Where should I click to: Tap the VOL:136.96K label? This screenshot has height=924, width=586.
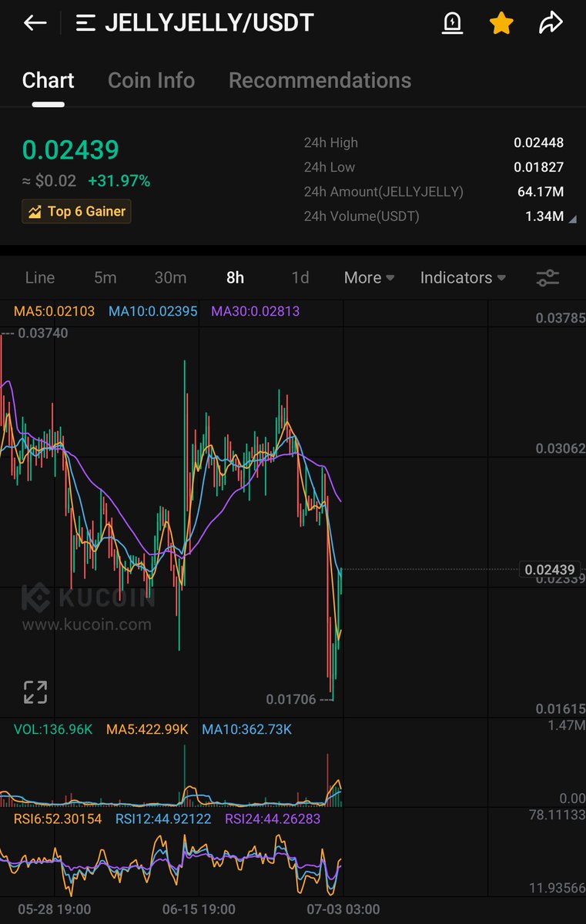pyautogui.click(x=52, y=729)
